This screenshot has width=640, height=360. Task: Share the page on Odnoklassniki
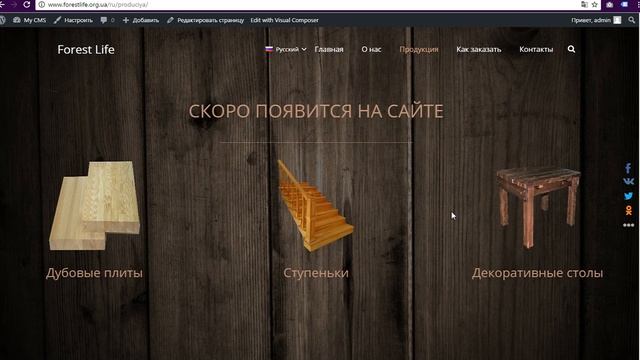coord(628,210)
